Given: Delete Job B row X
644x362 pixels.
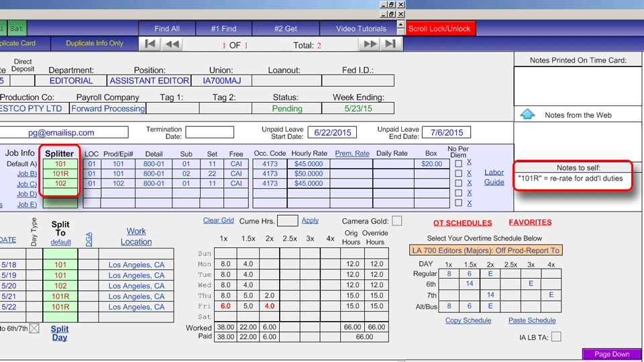Looking at the screenshot, I should click(469, 173).
